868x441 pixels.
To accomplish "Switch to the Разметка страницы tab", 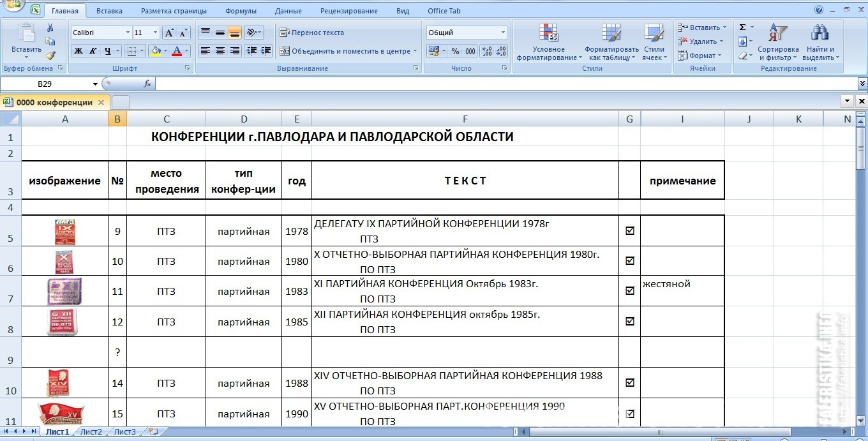I will tap(174, 11).
